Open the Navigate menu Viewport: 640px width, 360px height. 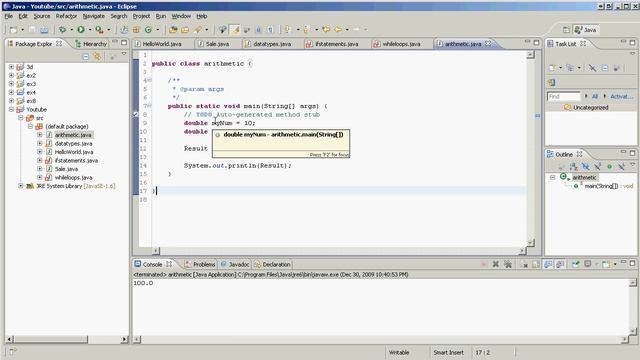click(93, 16)
